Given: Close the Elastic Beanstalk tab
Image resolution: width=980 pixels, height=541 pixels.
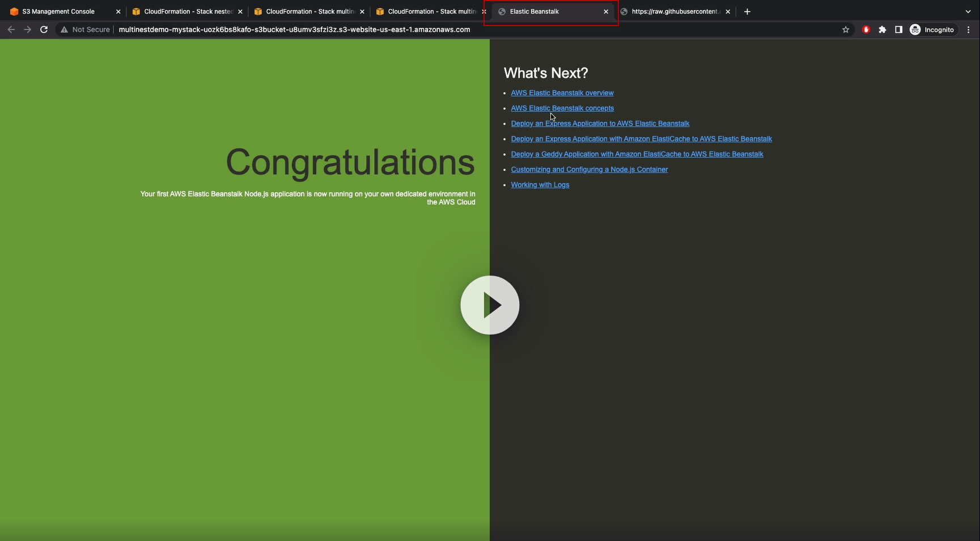Looking at the screenshot, I should 606,11.
